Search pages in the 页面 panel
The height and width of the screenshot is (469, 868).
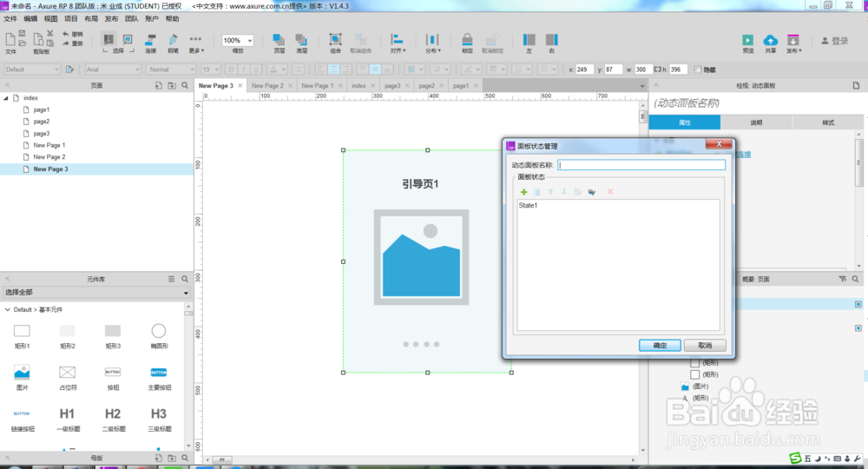tap(185, 85)
